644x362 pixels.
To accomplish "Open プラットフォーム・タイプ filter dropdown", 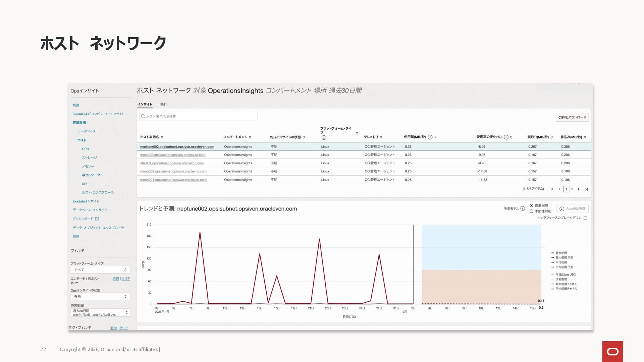I will coord(100,270).
